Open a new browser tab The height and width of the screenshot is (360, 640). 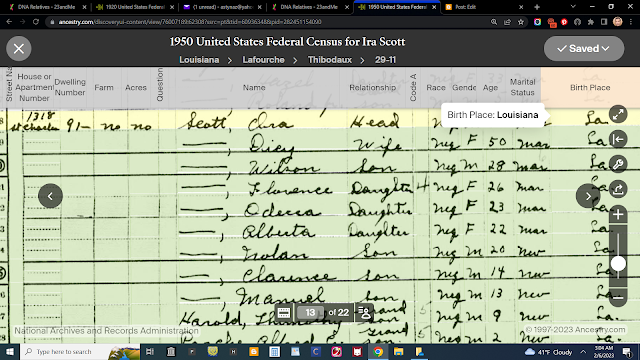click(x=537, y=7)
